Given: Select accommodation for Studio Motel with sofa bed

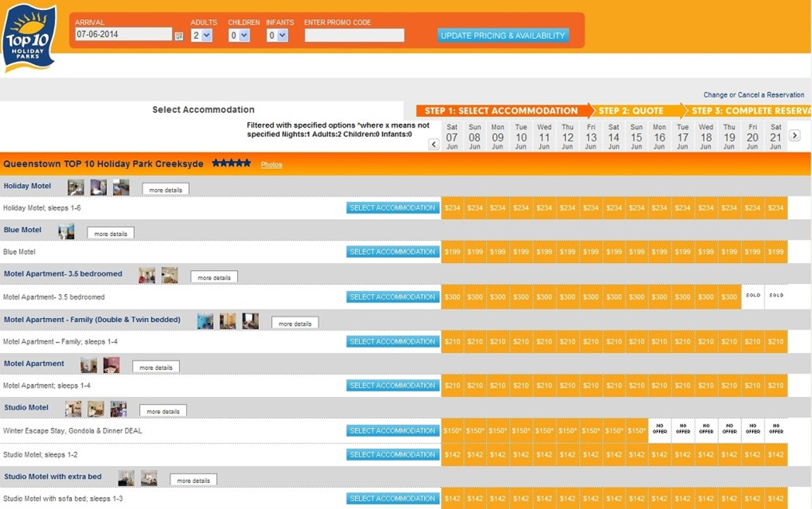Looking at the screenshot, I should click(392, 498).
